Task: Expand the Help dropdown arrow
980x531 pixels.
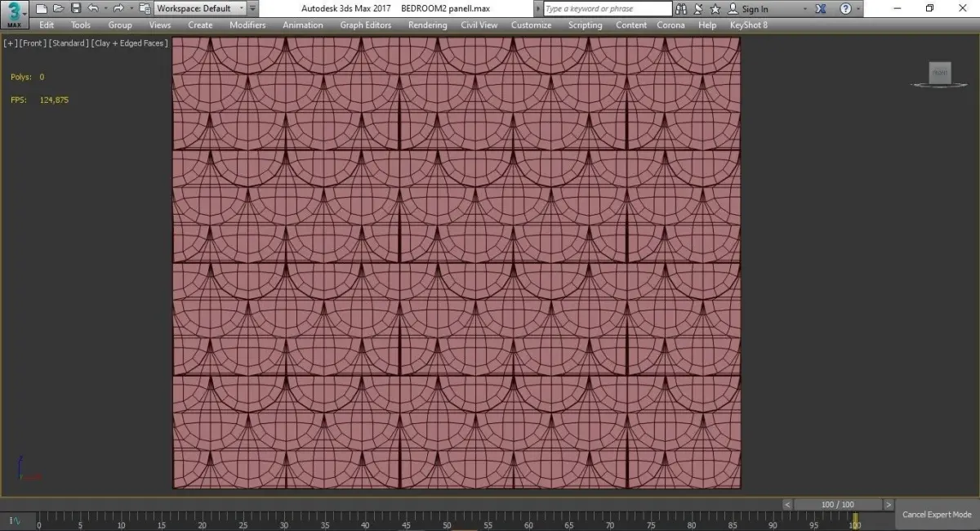Action: (x=859, y=9)
